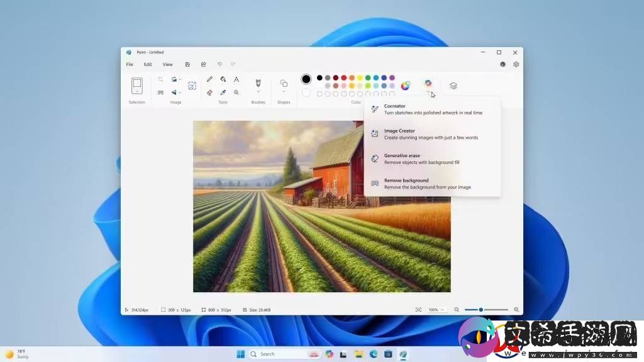Pick the small black swatch in palette

click(x=319, y=77)
